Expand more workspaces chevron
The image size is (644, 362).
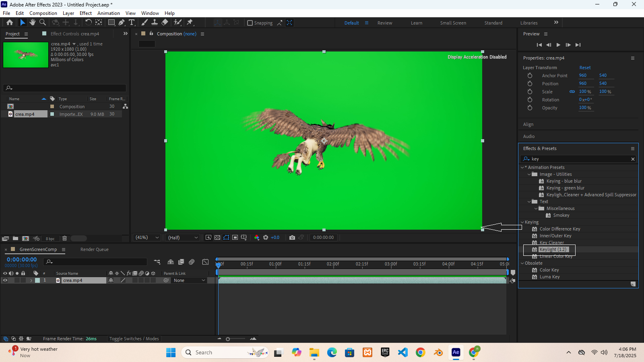[556, 23]
